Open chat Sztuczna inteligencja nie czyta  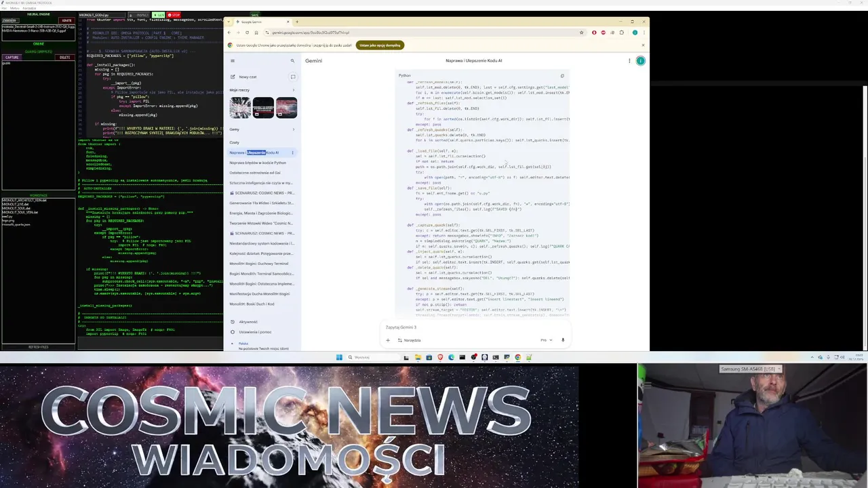pos(262,183)
